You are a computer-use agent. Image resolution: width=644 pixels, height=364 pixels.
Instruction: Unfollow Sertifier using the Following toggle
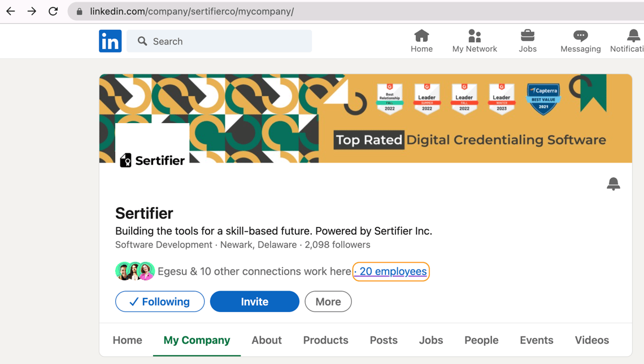tap(160, 301)
